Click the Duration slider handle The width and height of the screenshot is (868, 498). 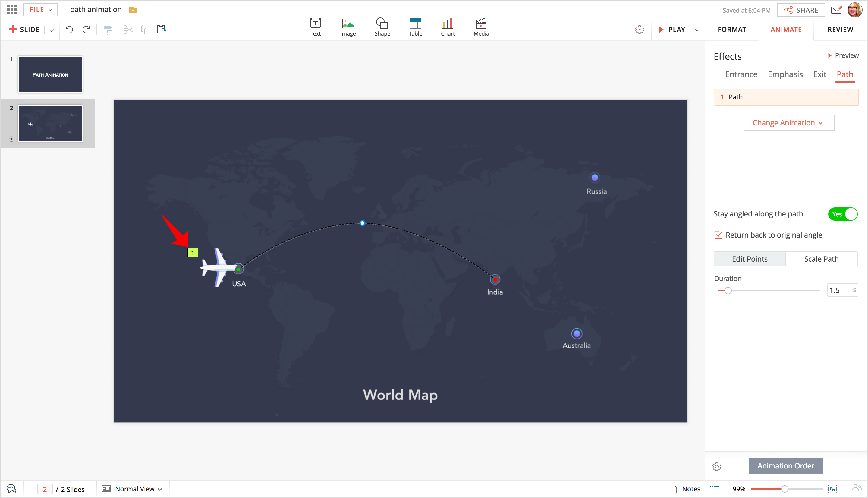728,290
